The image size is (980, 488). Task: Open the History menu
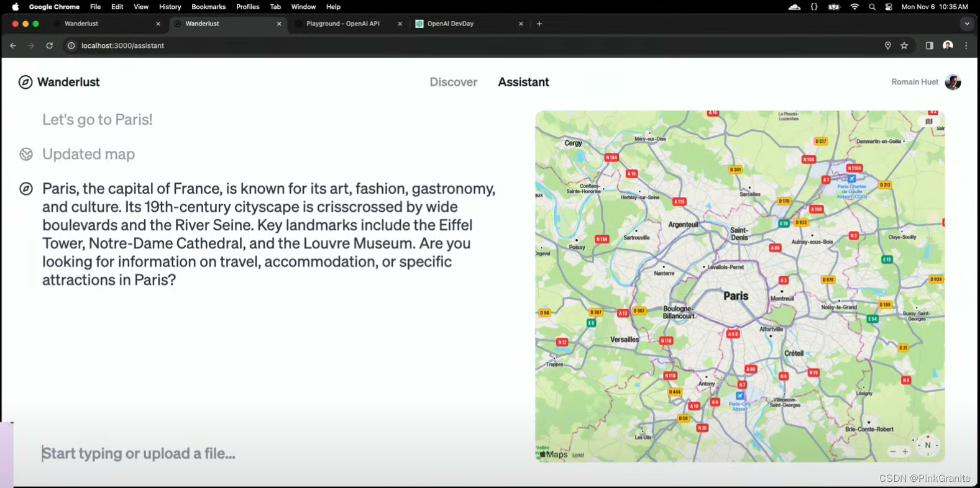[x=170, y=7]
